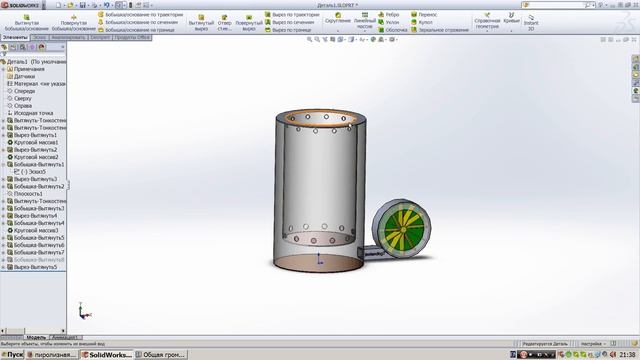Open the Appearances task pane icon

(636, 91)
